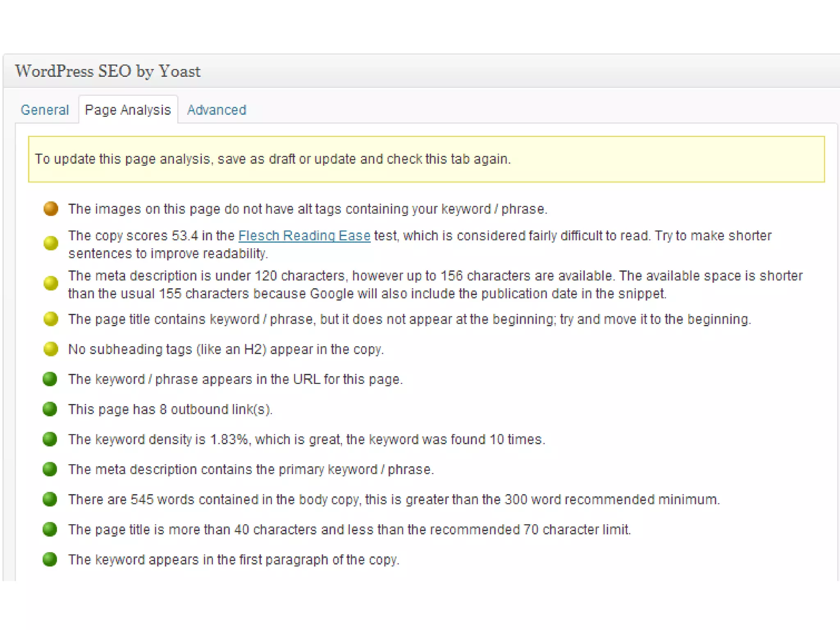Click the No subheading tags message
Image resolution: width=840 pixels, height=630 pixels.
(226, 349)
